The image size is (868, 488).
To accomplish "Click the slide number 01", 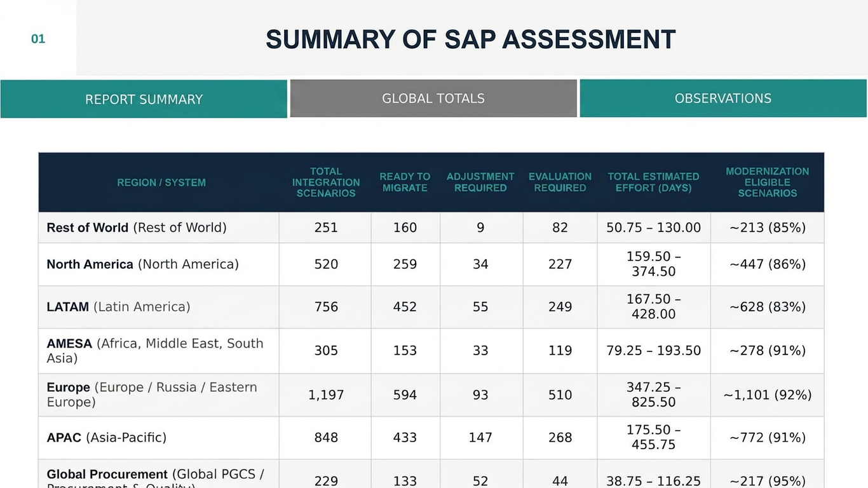I will click(38, 39).
